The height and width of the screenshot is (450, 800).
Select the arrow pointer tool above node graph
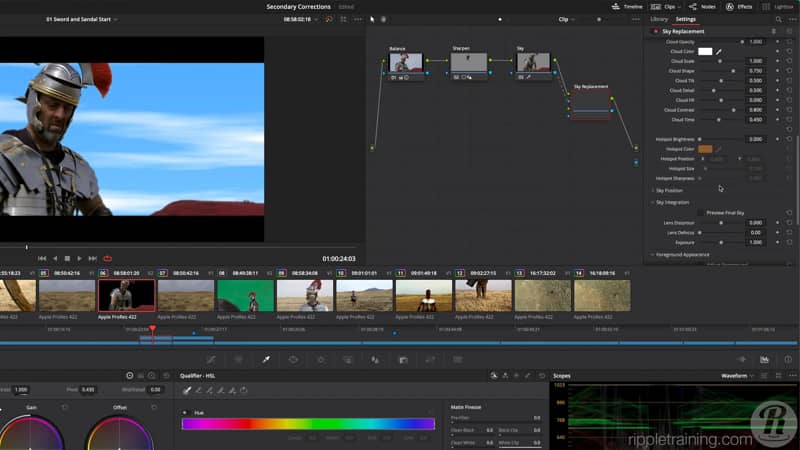coord(372,19)
